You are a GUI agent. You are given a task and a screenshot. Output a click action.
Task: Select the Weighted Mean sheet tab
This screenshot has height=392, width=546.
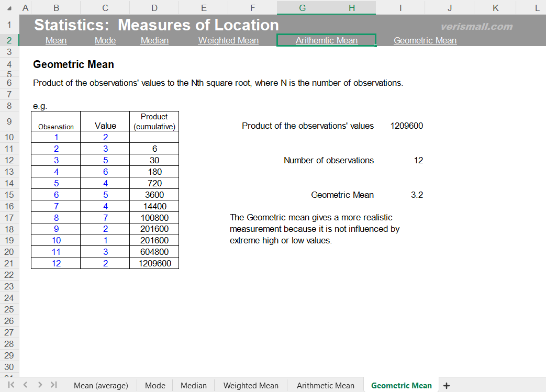pos(250,385)
